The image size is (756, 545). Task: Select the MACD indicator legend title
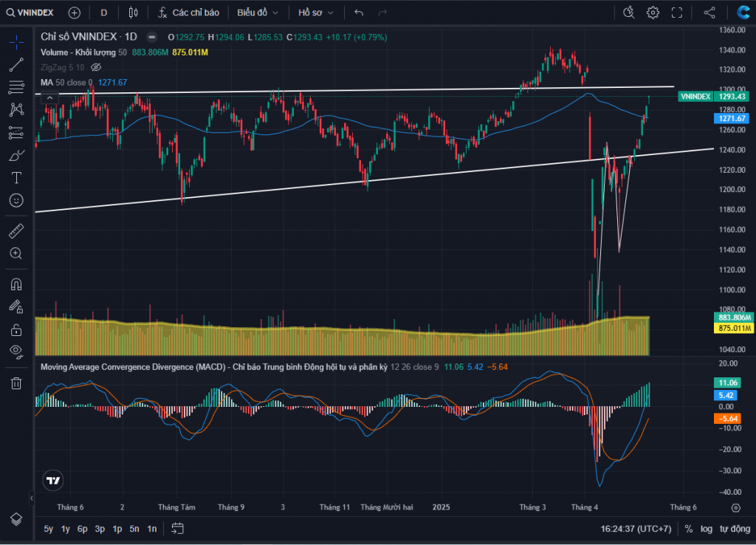[x=214, y=367]
